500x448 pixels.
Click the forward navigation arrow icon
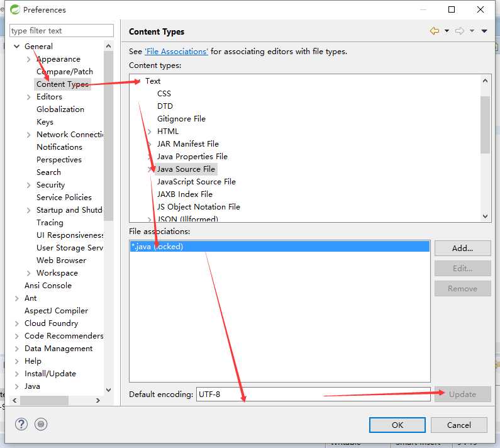pos(460,31)
